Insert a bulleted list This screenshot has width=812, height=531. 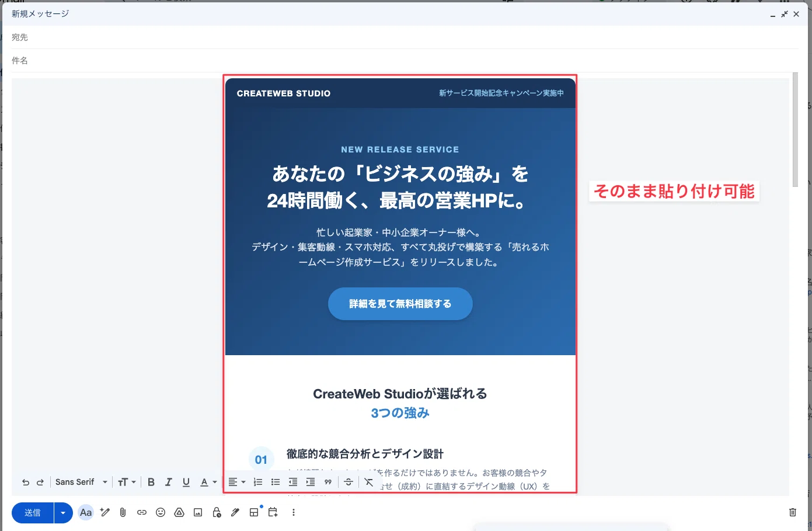276,482
